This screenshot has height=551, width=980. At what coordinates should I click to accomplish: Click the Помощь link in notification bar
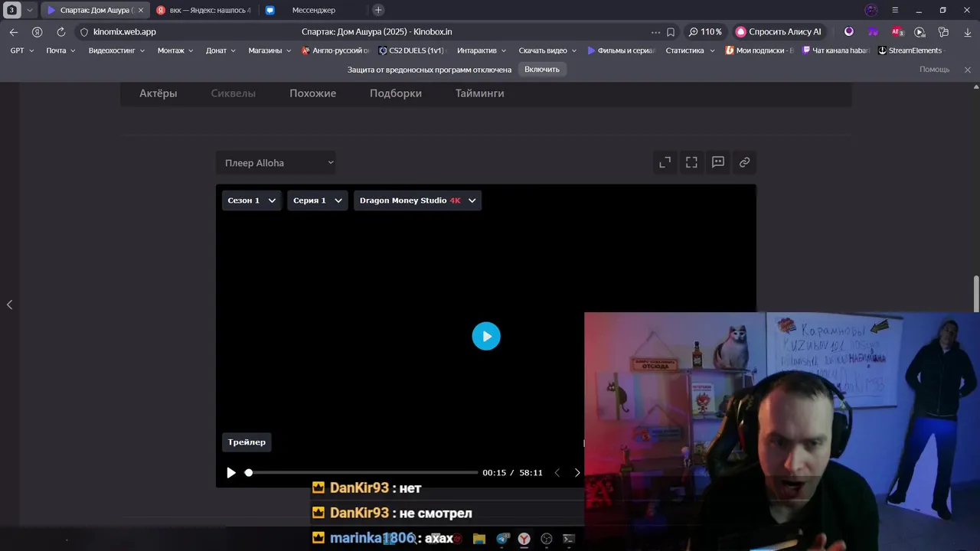934,70
